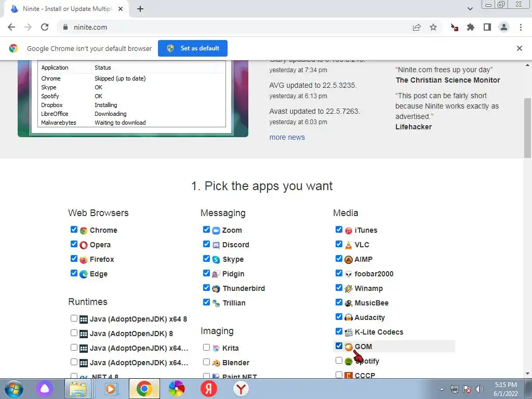Screen dimensions: 532x399
Task: Click the Discord app icon
Action: [216, 245]
